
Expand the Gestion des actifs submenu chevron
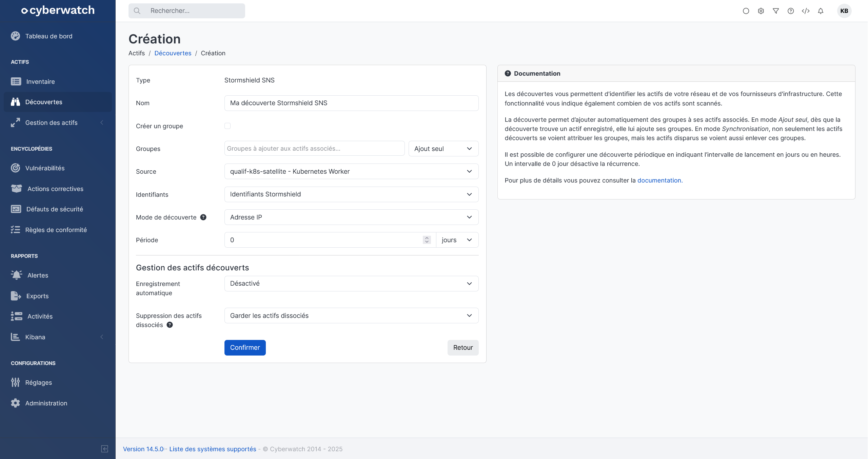[102, 122]
